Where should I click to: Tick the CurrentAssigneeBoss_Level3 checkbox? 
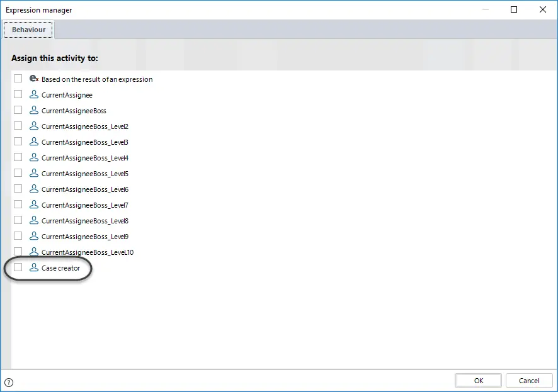pyautogui.click(x=18, y=142)
